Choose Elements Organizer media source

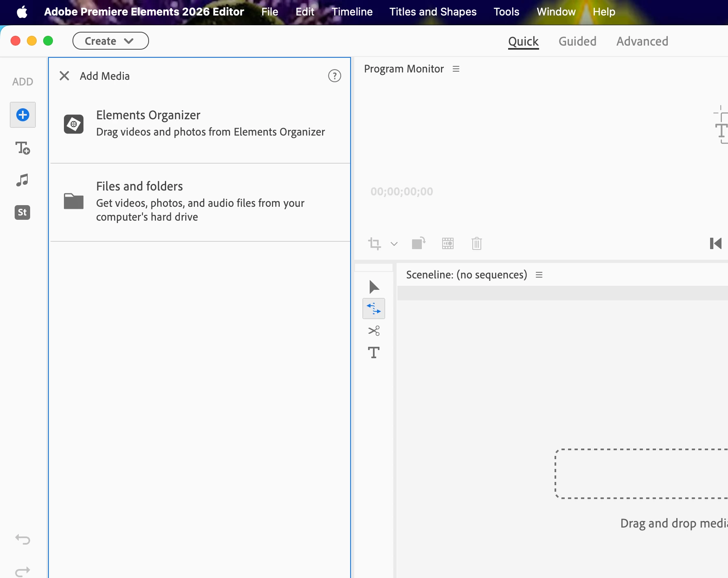click(x=200, y=124)
